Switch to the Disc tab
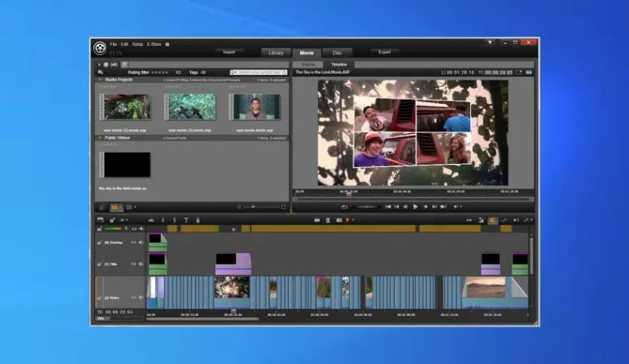 pos(337,53)
